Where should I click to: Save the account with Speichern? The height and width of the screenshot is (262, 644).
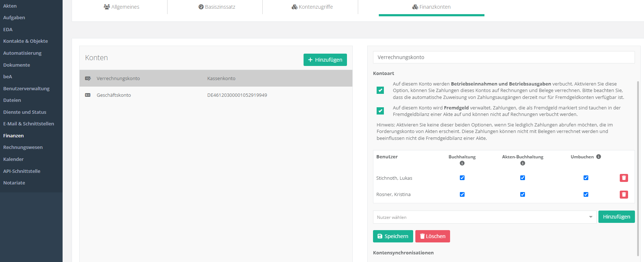(393, 236)
